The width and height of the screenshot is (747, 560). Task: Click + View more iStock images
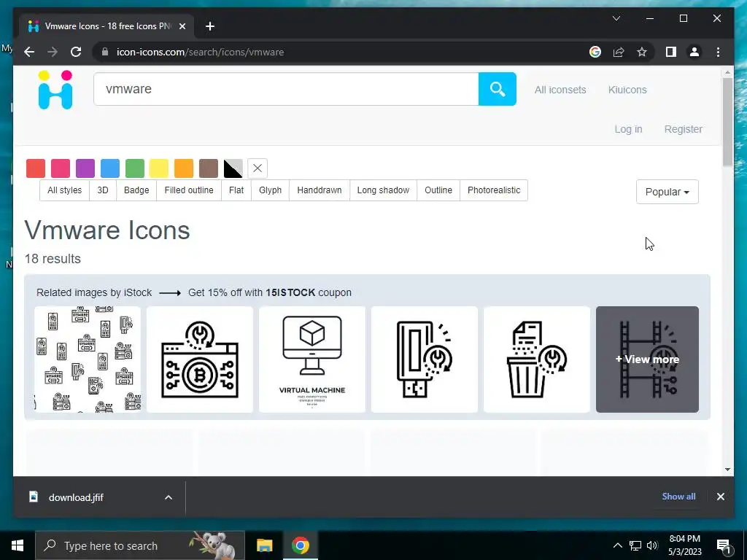(647, 359)
